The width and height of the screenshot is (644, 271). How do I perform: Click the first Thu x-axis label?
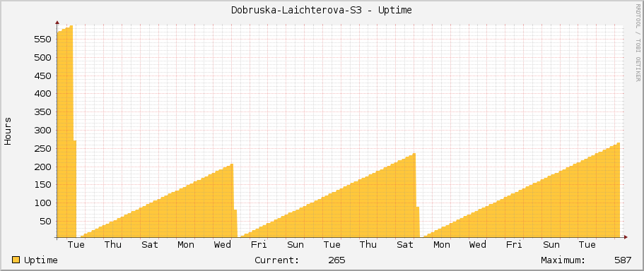(113, 245)
